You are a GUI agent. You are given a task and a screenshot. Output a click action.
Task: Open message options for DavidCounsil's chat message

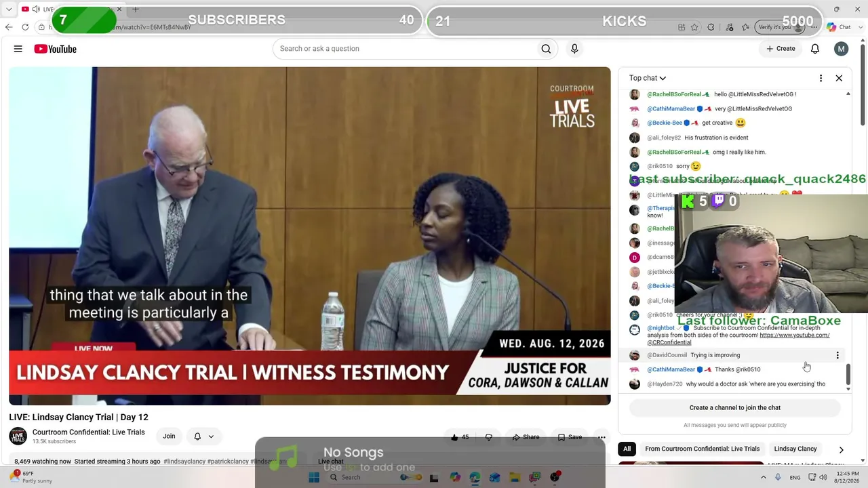837,355
